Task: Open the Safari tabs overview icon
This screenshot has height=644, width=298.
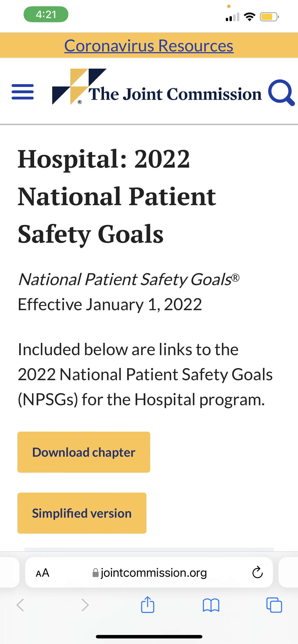Action: coord(274,605)
